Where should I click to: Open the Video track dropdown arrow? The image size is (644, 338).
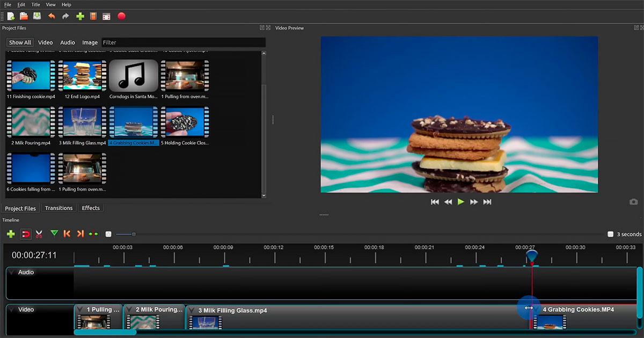12,310
